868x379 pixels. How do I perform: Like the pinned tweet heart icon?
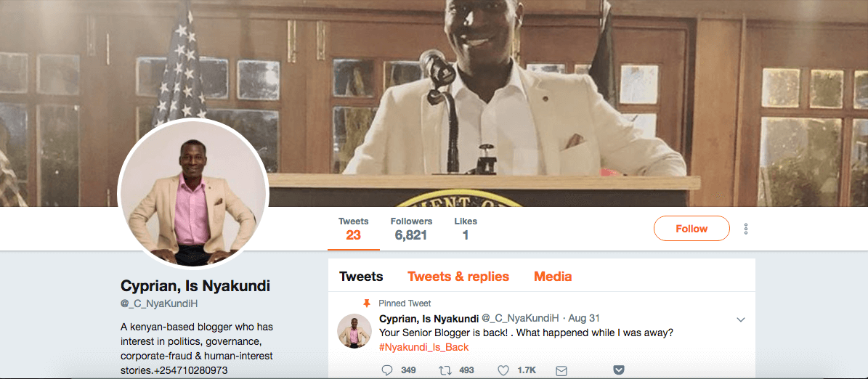pos(503,370)
